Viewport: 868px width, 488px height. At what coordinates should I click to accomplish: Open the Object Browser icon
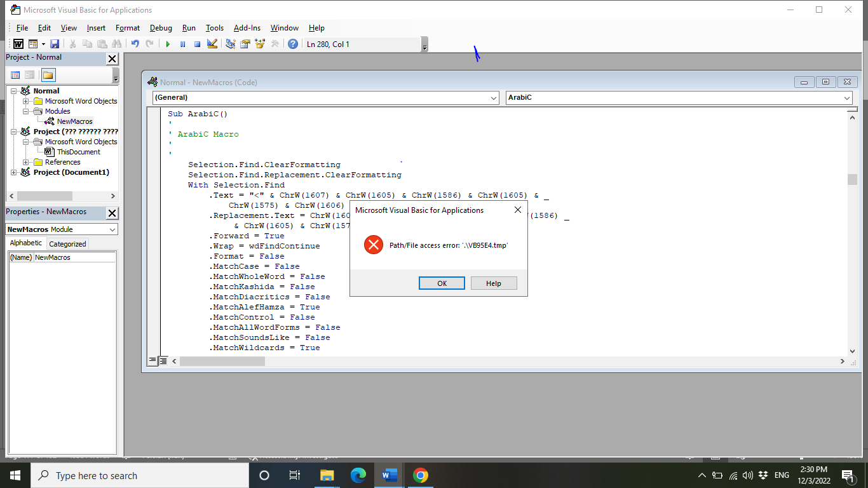click(x=260, y=44)
